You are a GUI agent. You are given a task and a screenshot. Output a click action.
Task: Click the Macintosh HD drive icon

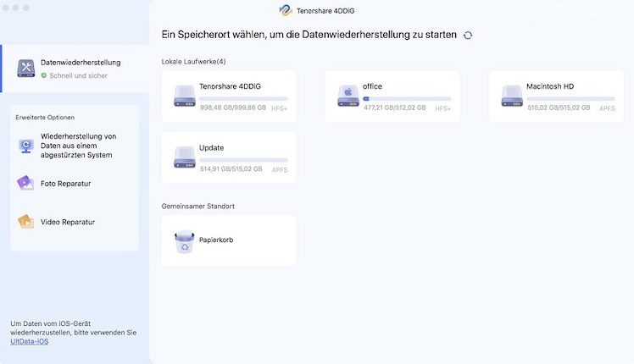(x=511, y=95)
